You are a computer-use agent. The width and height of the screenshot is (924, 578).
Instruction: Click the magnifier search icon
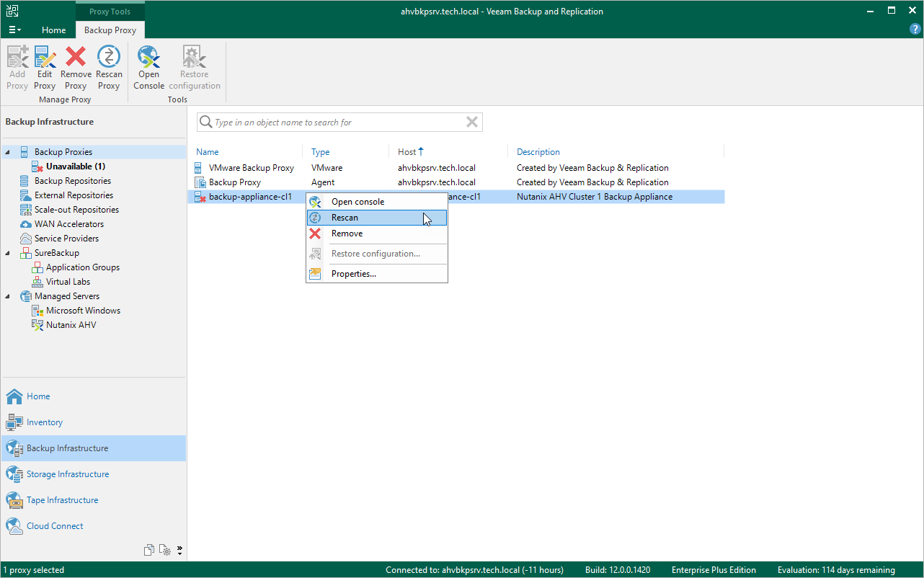point(205,123)
